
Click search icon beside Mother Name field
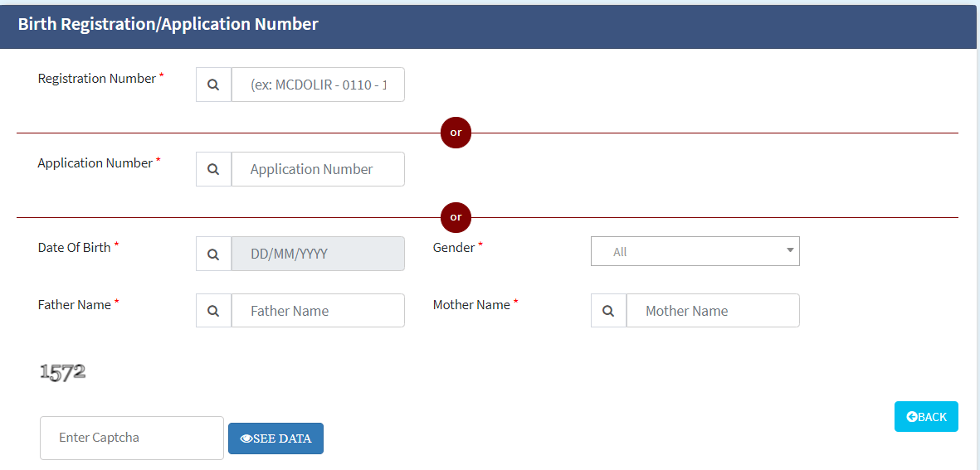click(x=608, y=311)
